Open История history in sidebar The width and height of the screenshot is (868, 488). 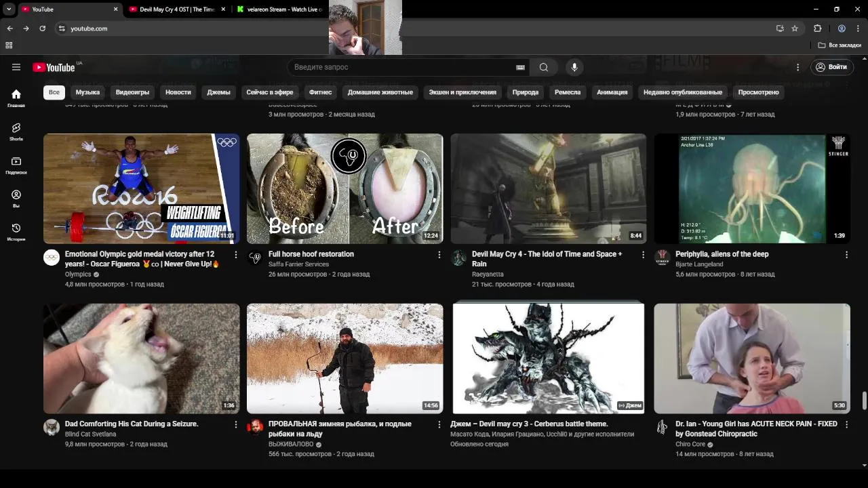coord(16,232)
